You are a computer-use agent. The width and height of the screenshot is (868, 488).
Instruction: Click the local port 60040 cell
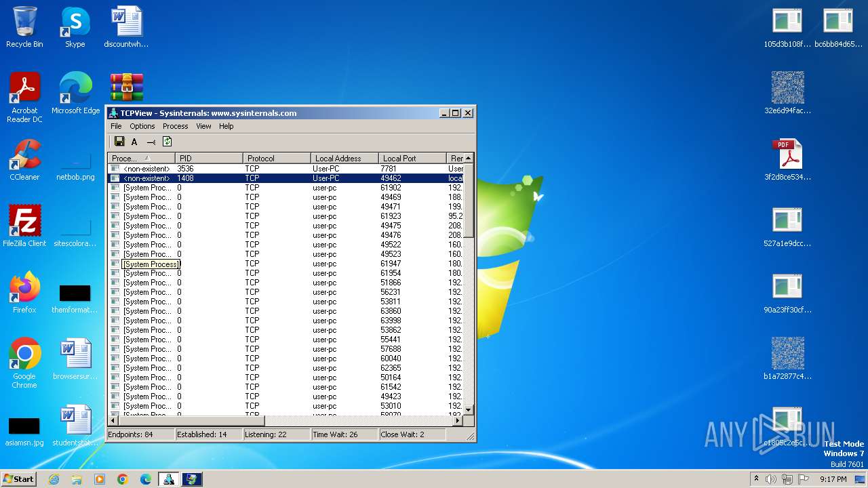coord(391,359)
